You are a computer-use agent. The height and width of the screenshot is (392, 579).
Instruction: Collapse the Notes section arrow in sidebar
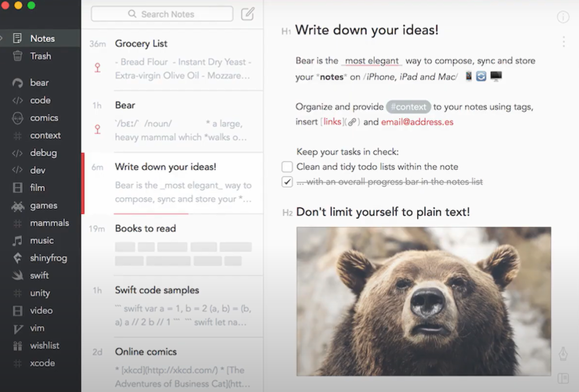pyautogui.click(x=2, y=38)
